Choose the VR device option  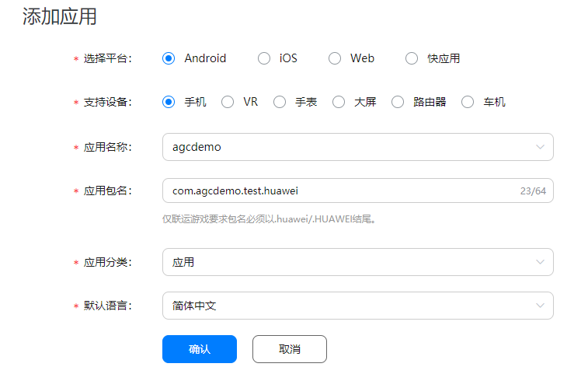pos(228,102)
